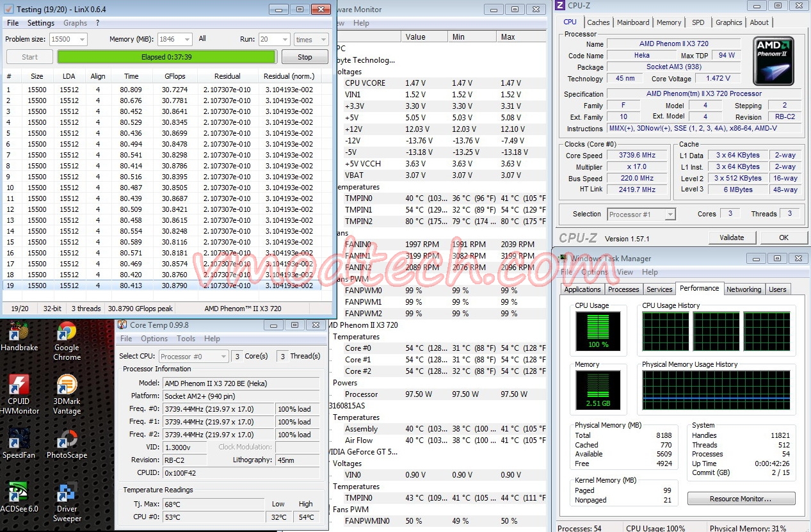Open 3DMark Vantage desktop icon
Image resolution: width=811 pixels, height=532 pixels.
pyautogui.click(x=67, y=394)
